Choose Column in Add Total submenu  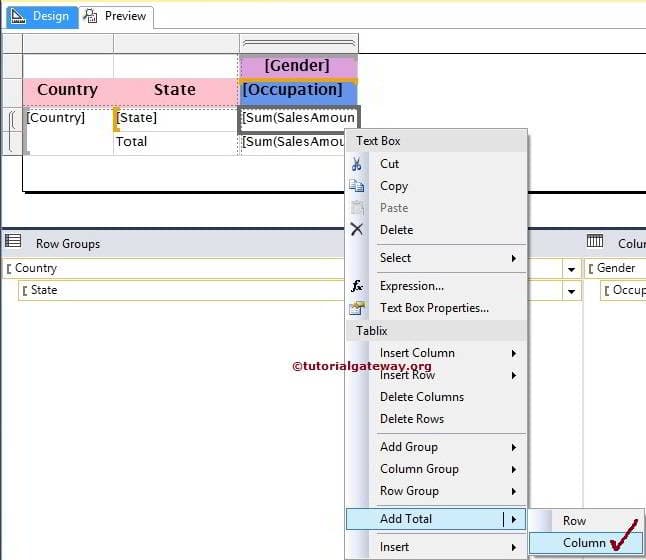(x=586, y=543)
